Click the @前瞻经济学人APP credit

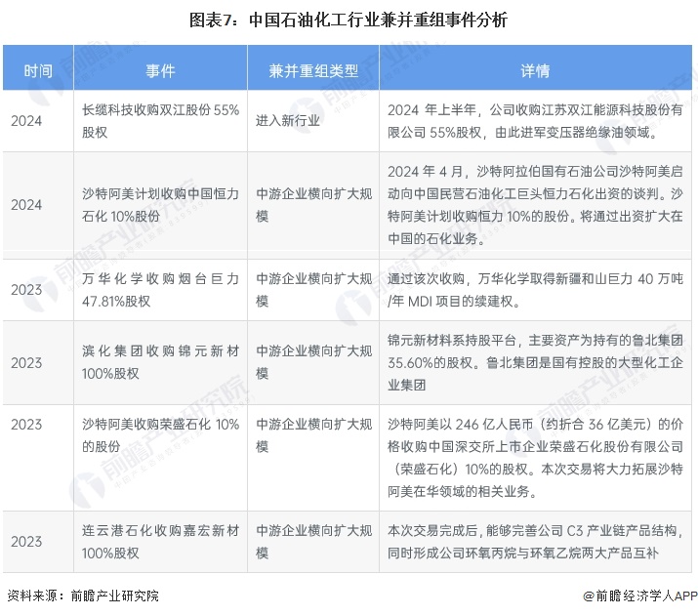point(640,595)
